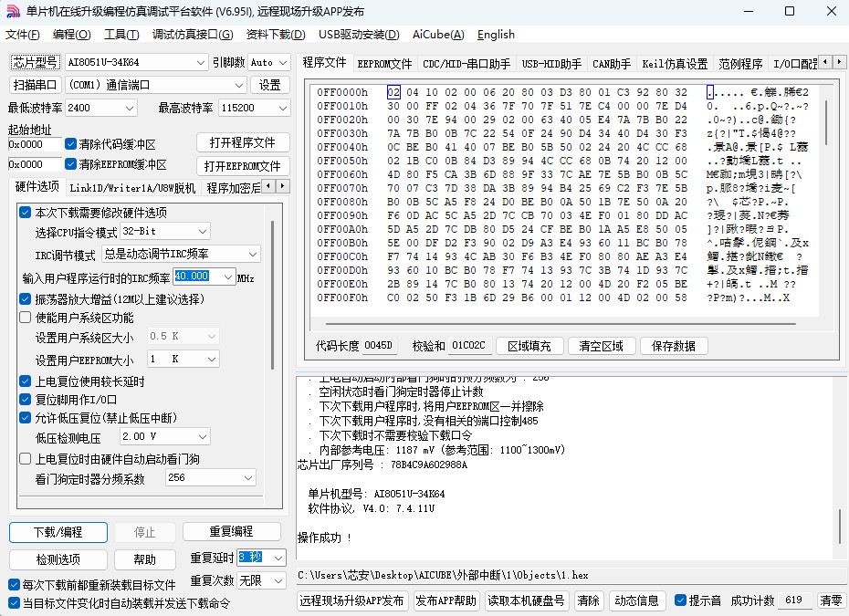Open IRC adjustment mode dropdown
This screenshot has width=849, height=616.
[181, 254]
